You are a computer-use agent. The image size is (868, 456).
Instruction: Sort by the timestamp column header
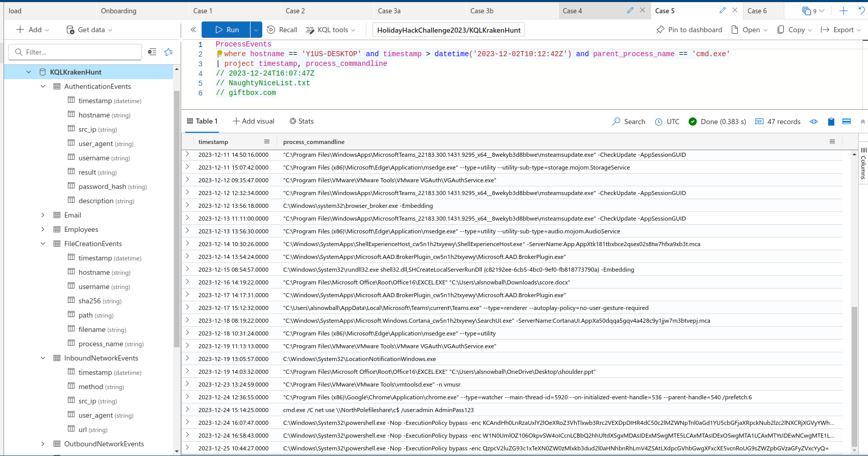coord(213,142)
